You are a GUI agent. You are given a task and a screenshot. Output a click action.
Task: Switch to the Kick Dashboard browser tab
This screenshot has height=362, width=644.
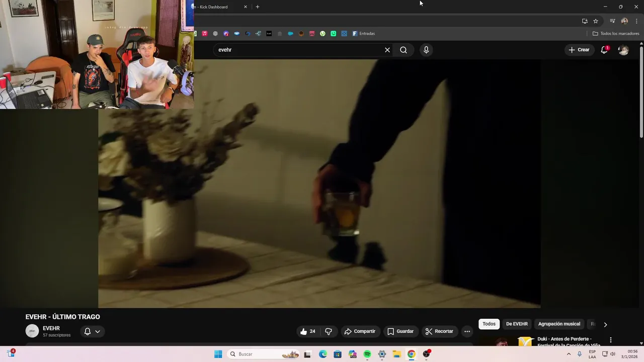[217, 7]
